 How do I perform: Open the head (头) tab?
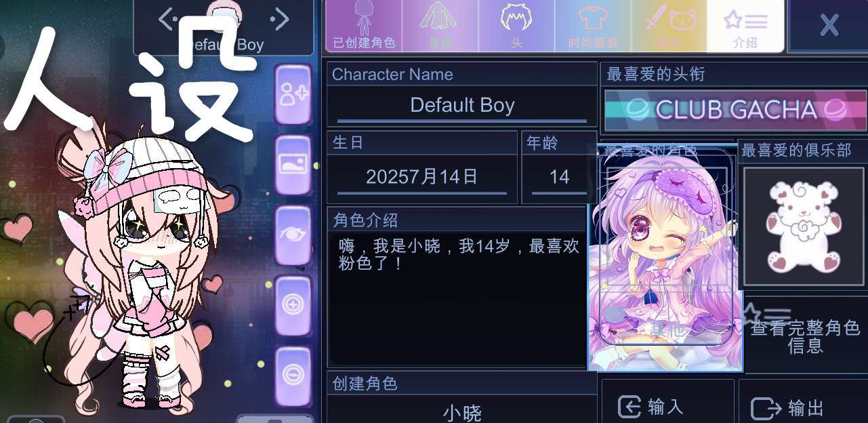pyautogui.click(x=516, y=26)
